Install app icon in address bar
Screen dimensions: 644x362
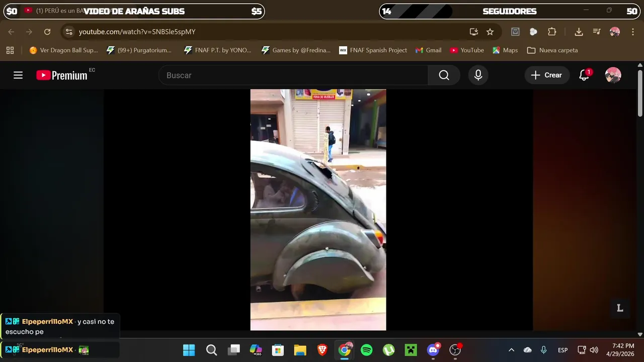tap(473, 32)
